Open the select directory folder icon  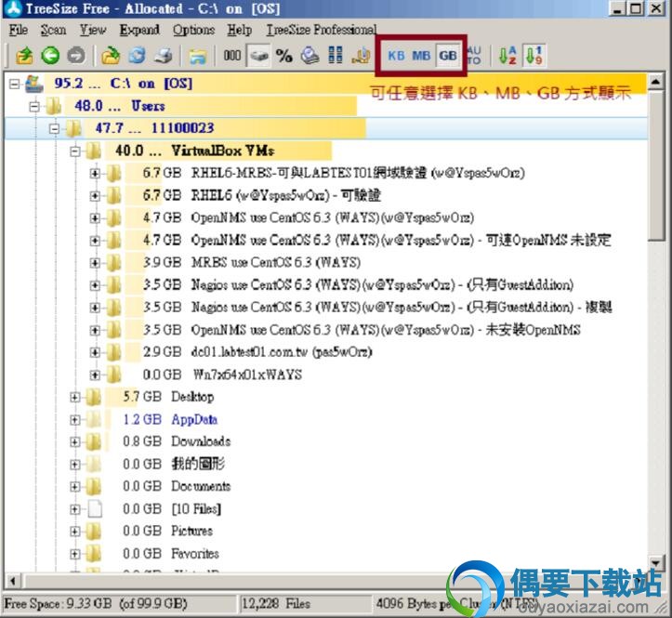[x=111, y=56]
